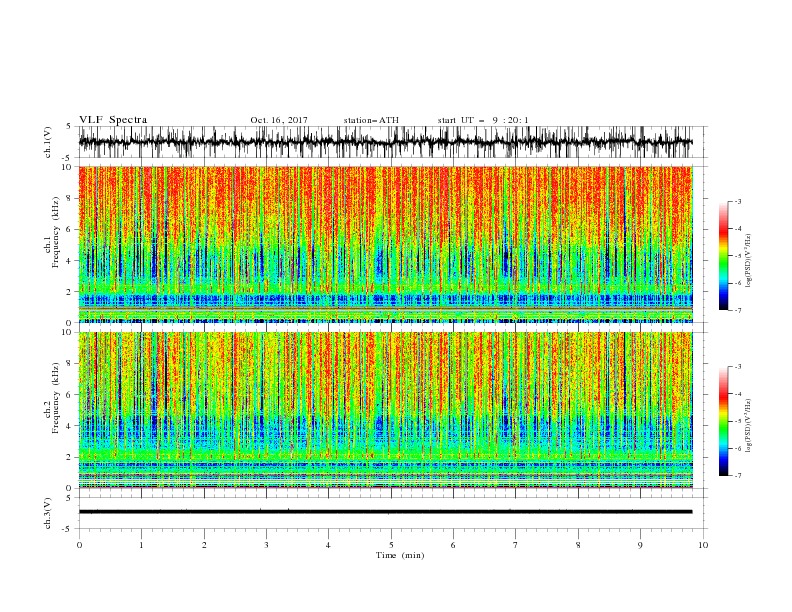
Task: Click the ch.1 spectrogram panel
Action: (386, 244)
